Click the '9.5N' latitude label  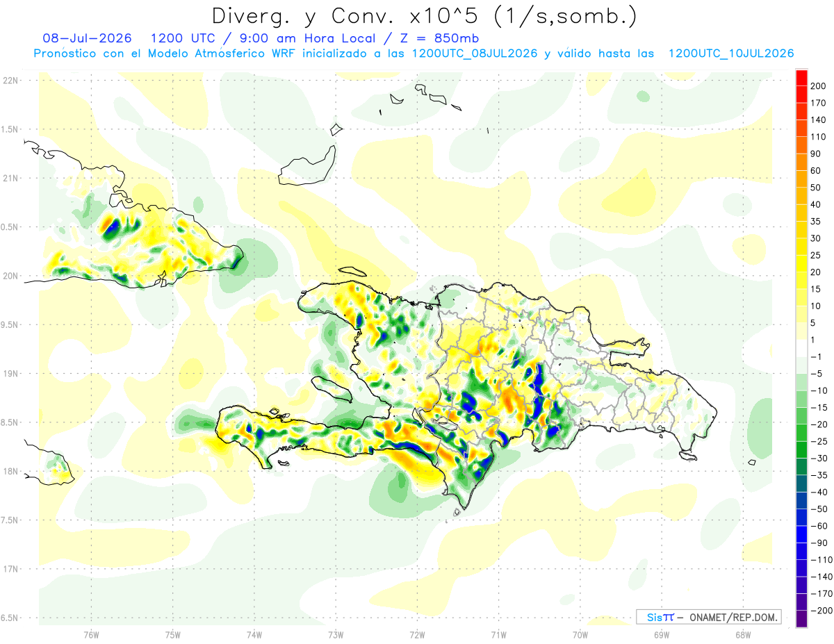[10, 324]
